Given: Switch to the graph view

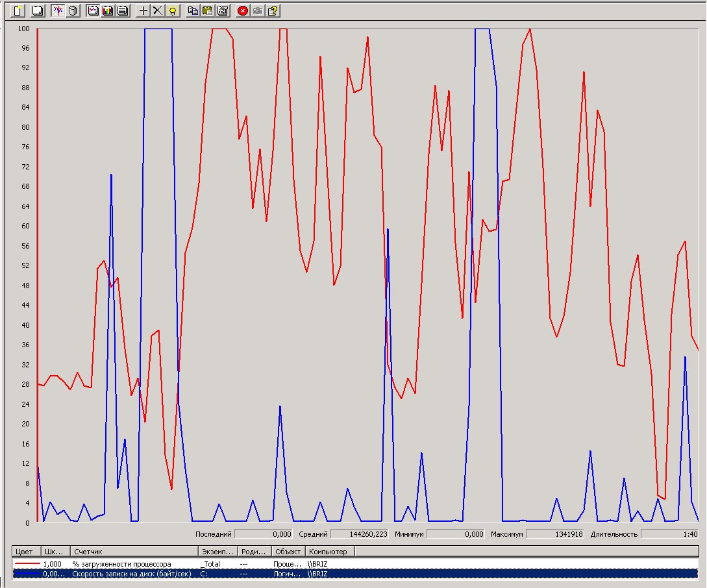Looking at the screenshot, I should [x=93, y=10].
